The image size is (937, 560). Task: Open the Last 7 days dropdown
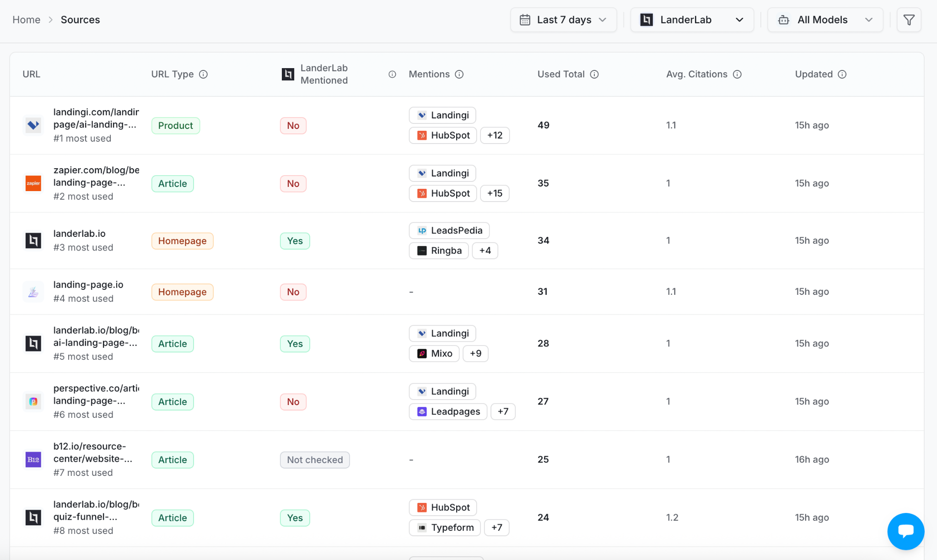(x=563, y=20)
